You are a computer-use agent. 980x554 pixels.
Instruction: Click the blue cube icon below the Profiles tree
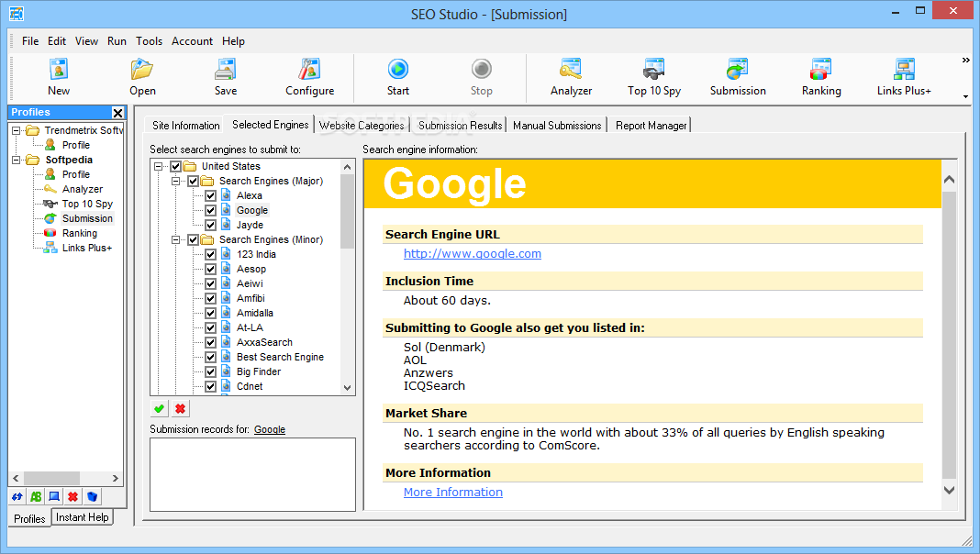[x=92, y=496]
